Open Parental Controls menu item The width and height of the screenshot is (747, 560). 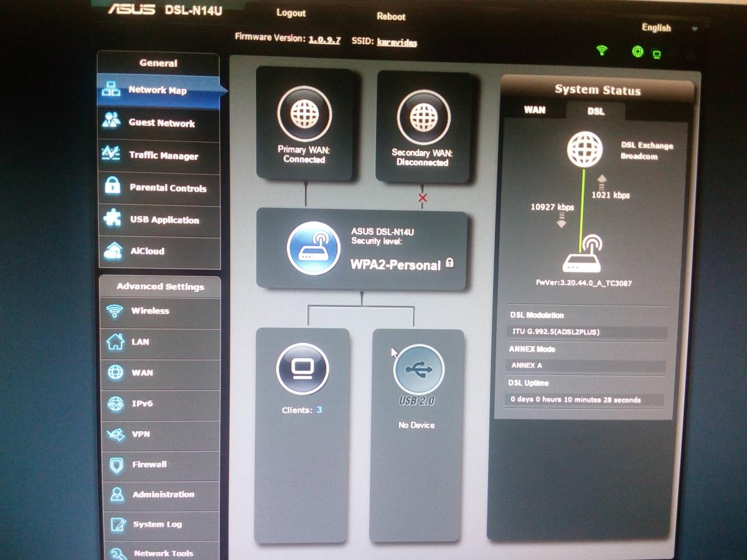[159, 188]
